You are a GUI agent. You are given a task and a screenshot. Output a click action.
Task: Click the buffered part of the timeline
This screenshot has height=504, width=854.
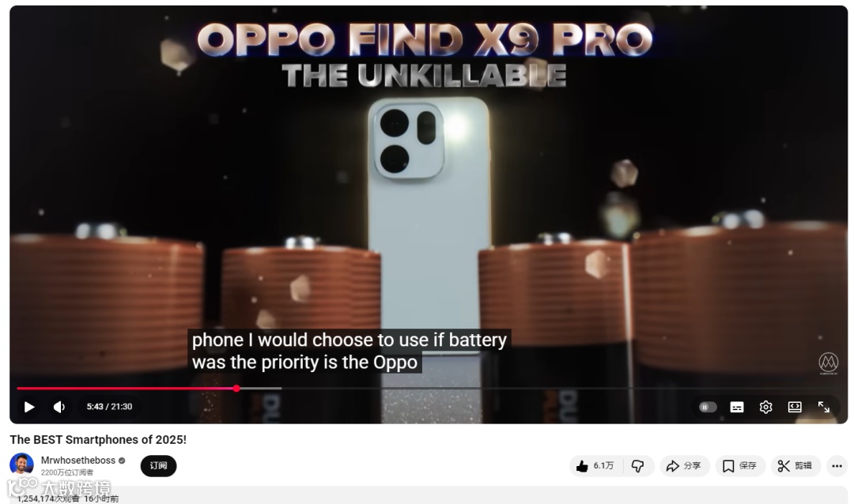pos(260,388)
